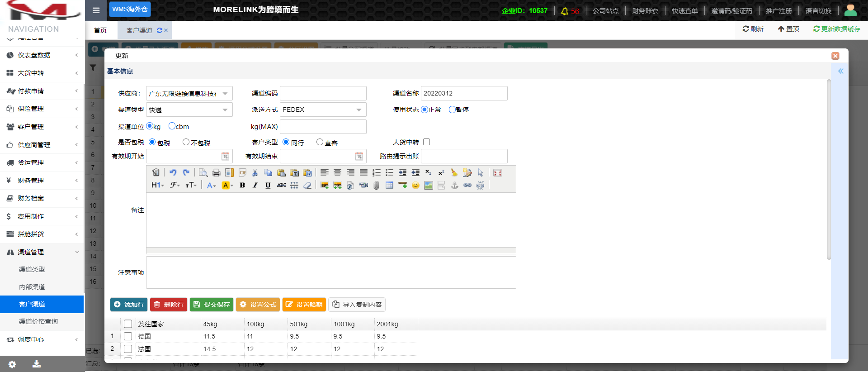Click the print icon in editor toolbar
The width and height of the screenshot is (868, 372).
click(x=216, y=172)
